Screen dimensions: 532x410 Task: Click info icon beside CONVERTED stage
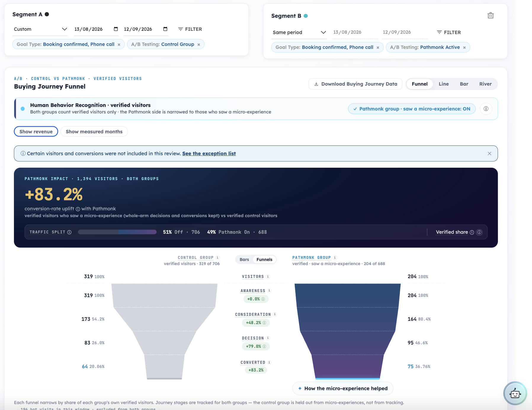tap(269, 362)
